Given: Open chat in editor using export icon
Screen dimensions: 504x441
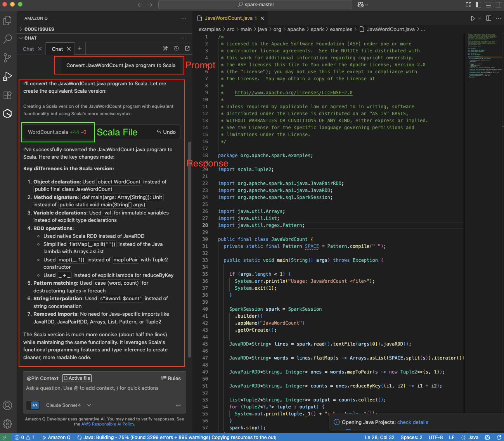Looking at the screenshot, I should [x=187, y=48].
